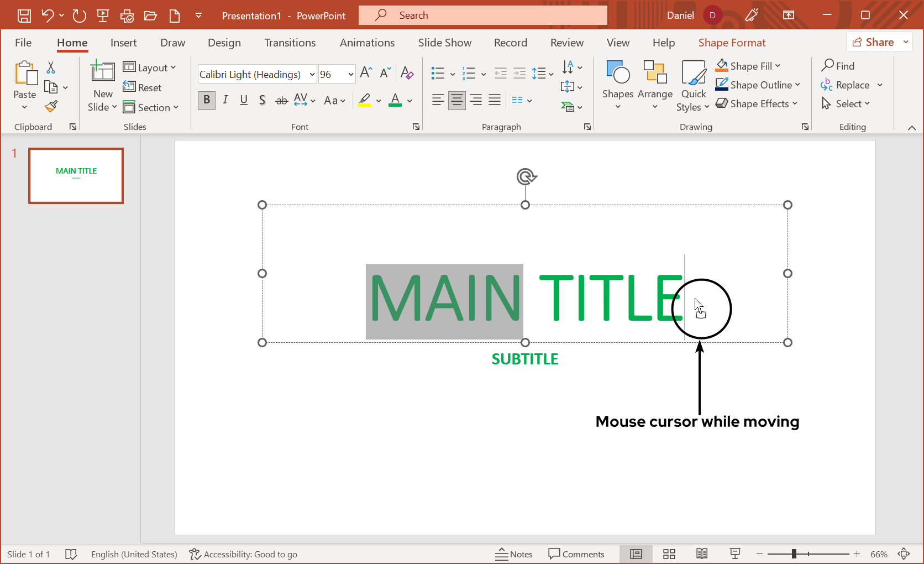924x564 pixels.
Task: Open the font name dropdown
Action: [312, 75]
